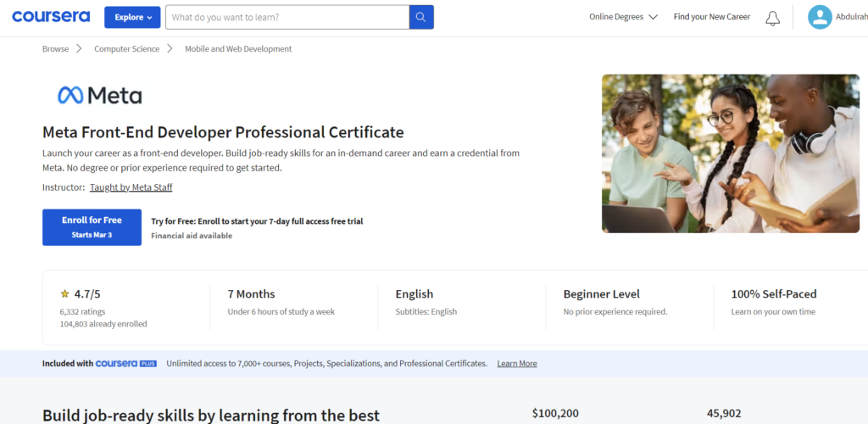The width and height of the screenshot is (868, 424).
Task: Open the Learn More link
Action: click(x=517, y=364)
